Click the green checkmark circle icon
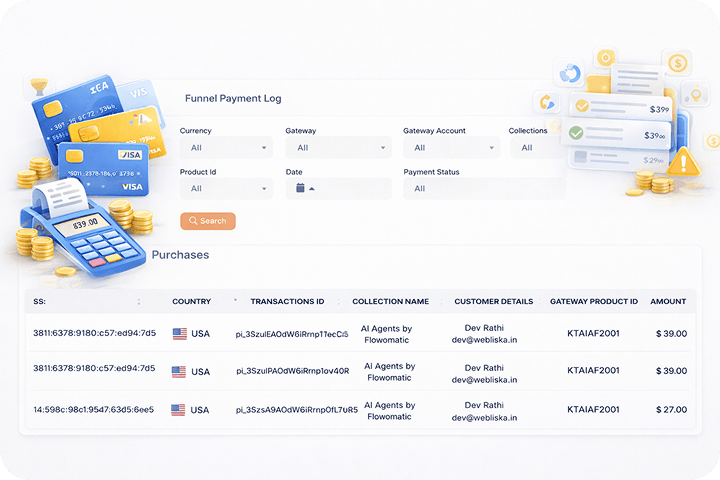Viewport: 720px width, 480px height. pos(576,133)
